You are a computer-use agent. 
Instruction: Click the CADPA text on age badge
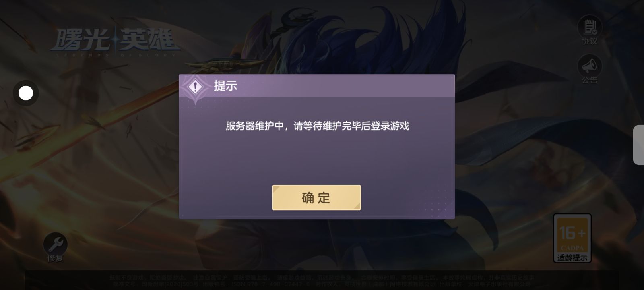coord(572,248)
